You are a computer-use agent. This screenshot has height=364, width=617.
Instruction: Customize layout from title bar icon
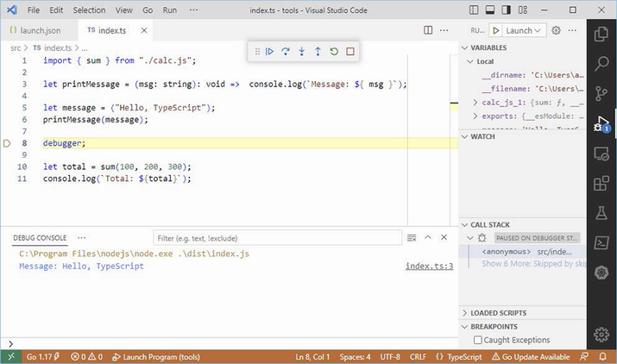(523, 9)
